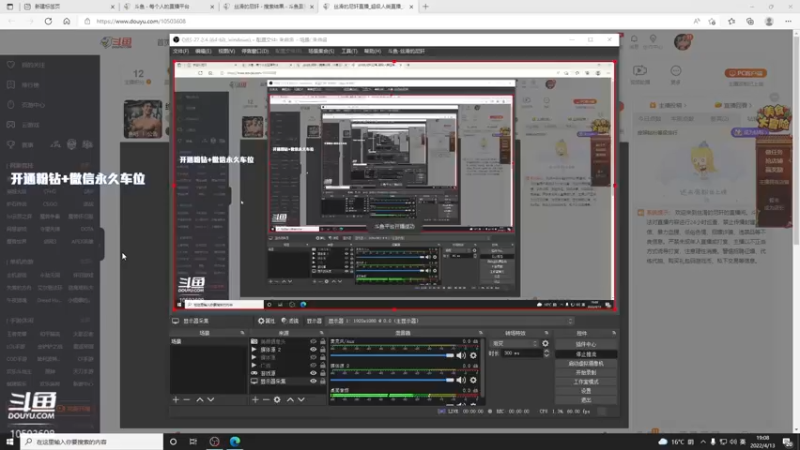Adjust the 媒体源 2 mixer volume slider
Viewport: 800px width, 450px height.
pyautogui.click(x=392, y=380)
